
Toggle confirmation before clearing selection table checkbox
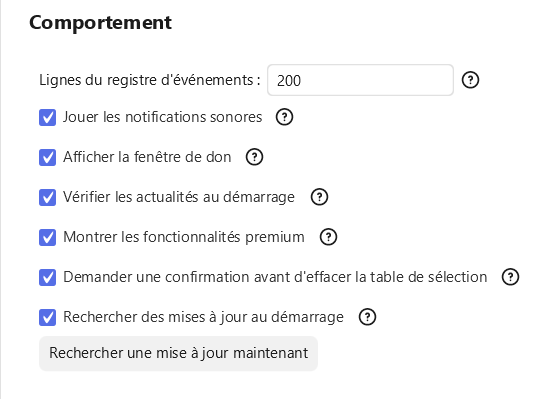click(x=47, y=277)
